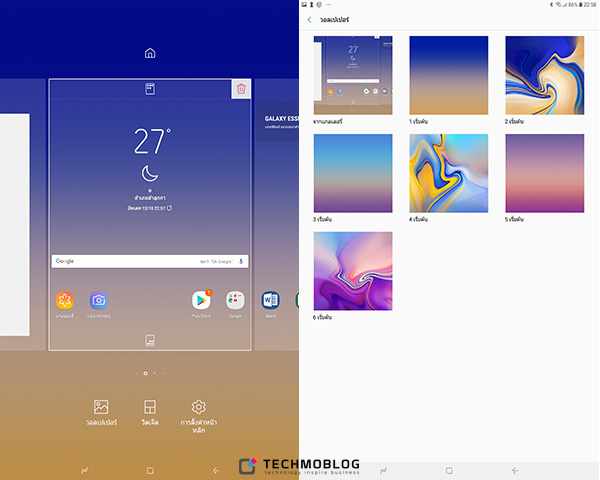Tap the more notifications dots in status bar

[x=328, y=5]
